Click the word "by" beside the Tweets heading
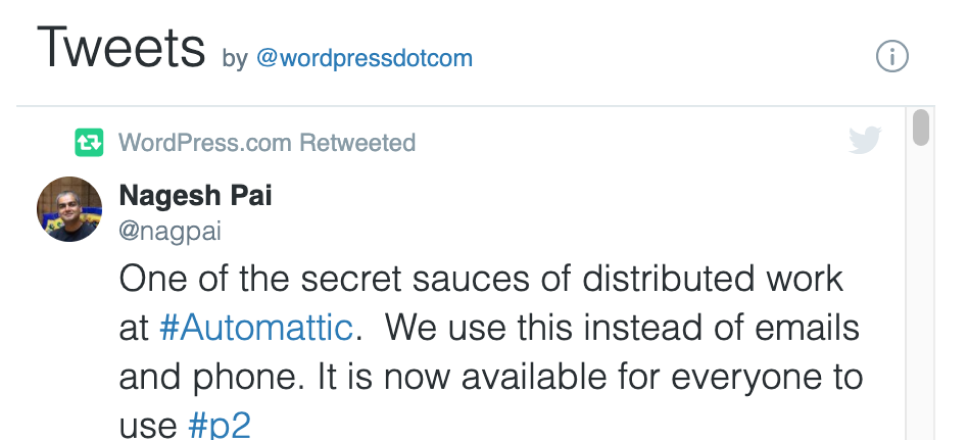 point(234,59)
